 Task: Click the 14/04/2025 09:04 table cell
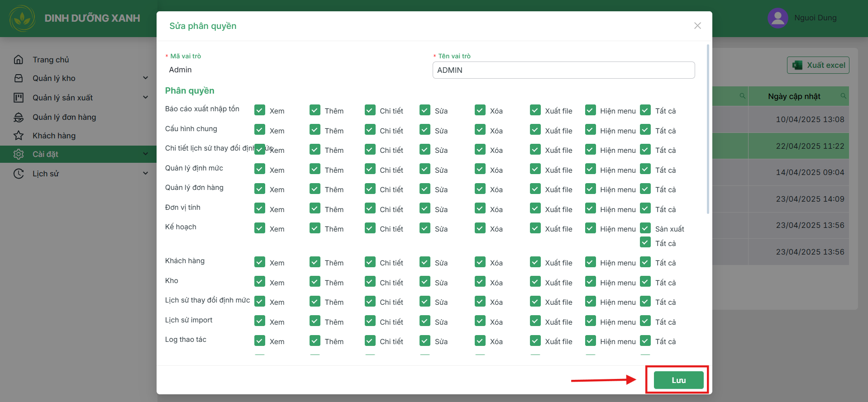tap(798, 172)
